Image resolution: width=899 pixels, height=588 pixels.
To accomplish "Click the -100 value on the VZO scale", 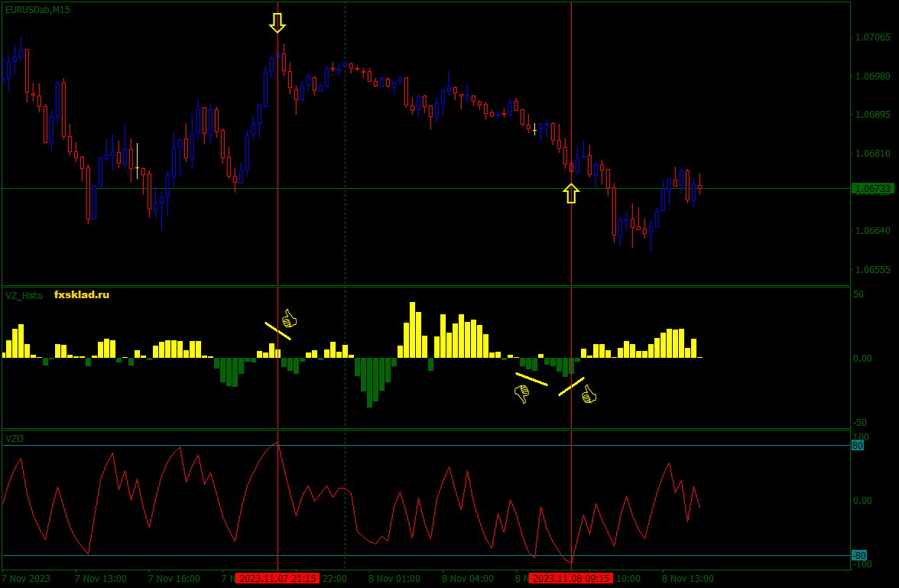I will (862, 564).
